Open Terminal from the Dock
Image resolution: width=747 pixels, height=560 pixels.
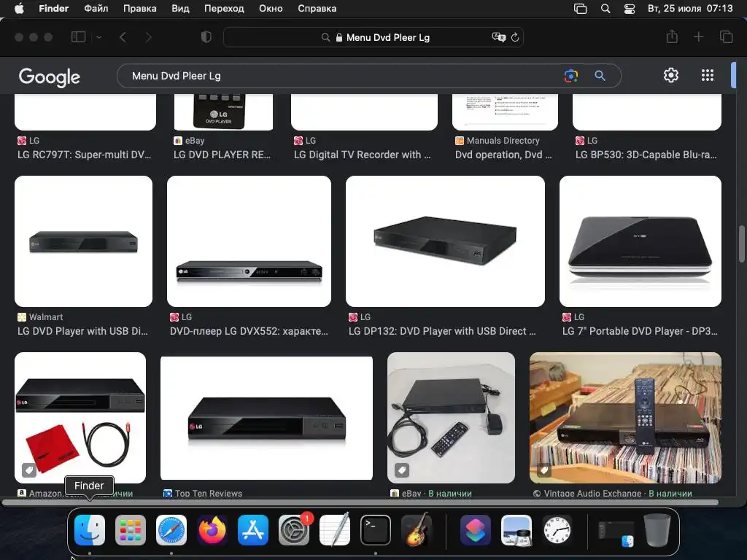[376, 530]
